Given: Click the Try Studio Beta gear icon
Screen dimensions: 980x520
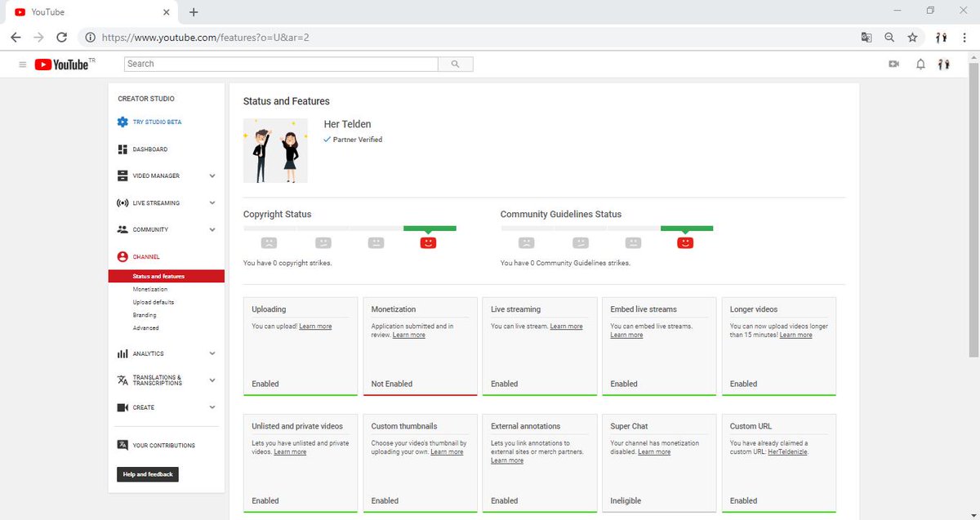Looking at the screenshot, I should tap(122, 122).
